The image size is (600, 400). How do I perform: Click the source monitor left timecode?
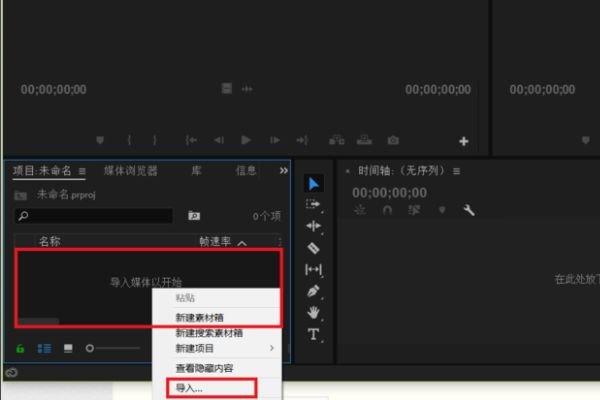pos(54,90)
